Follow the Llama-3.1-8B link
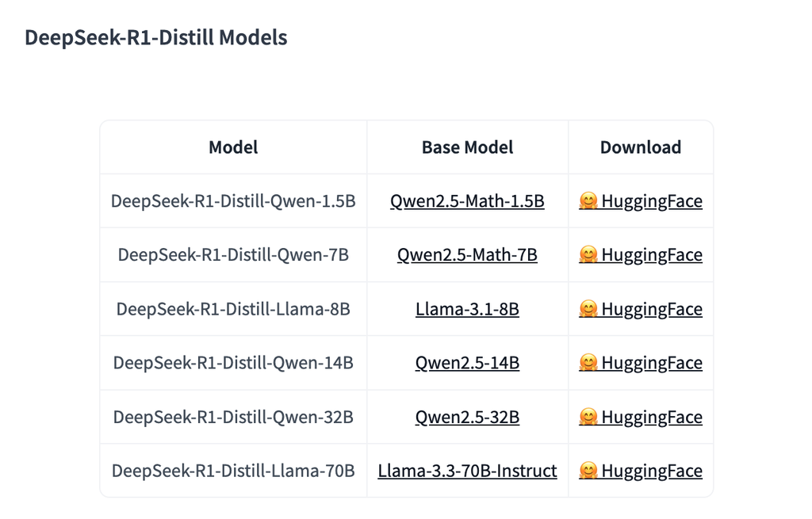Viewport: 812px width, 519px height. [x=467, y=309]
